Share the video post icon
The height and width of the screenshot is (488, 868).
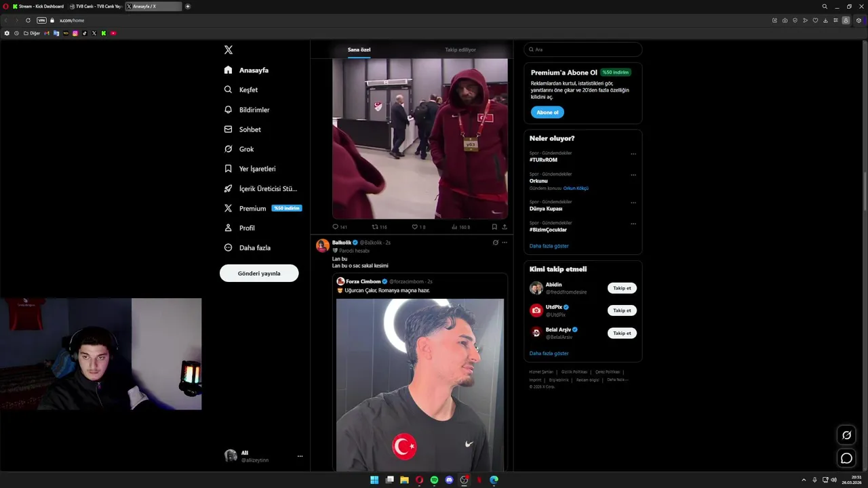point(505,227)
